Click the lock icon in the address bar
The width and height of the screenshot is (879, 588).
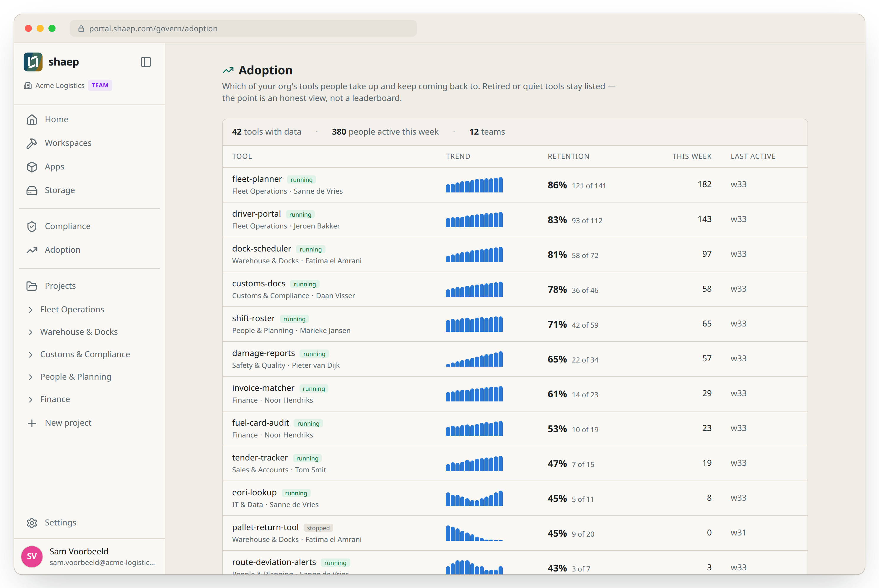(81, 29)
